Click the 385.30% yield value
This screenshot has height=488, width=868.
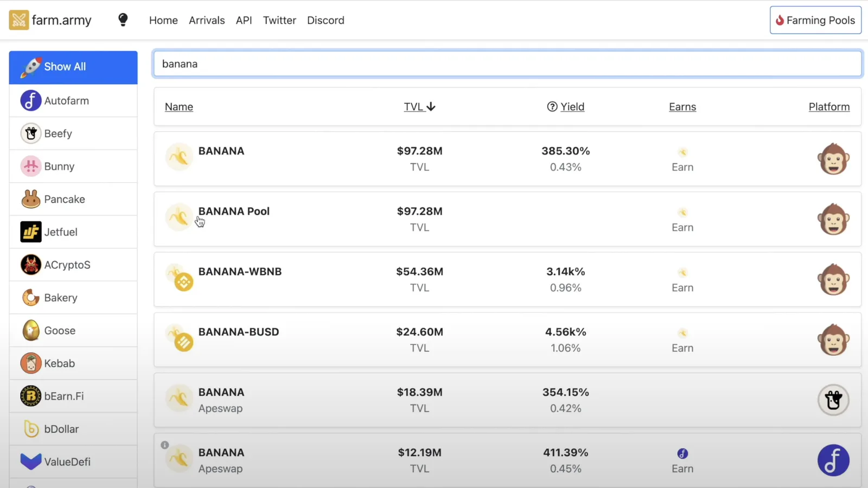click(566, 151)
